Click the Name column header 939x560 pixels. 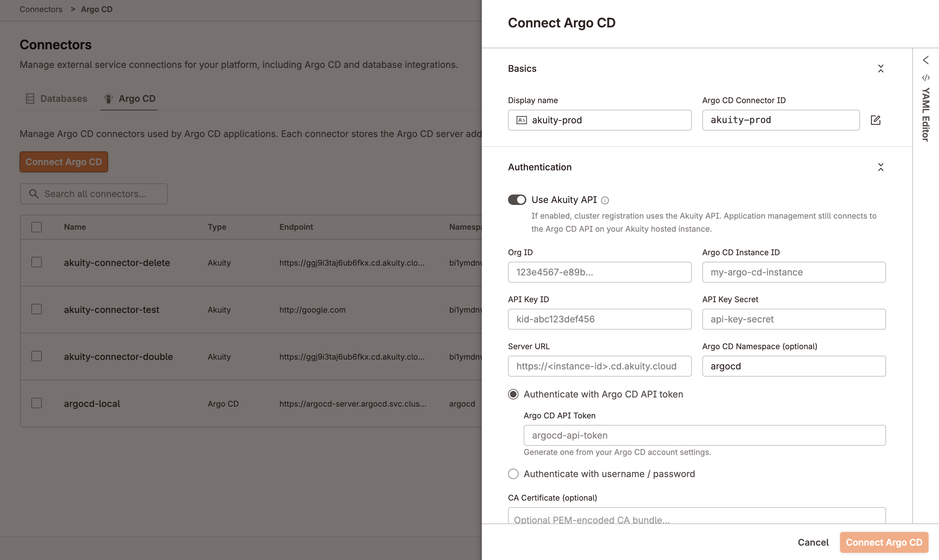tap(75, 227)
